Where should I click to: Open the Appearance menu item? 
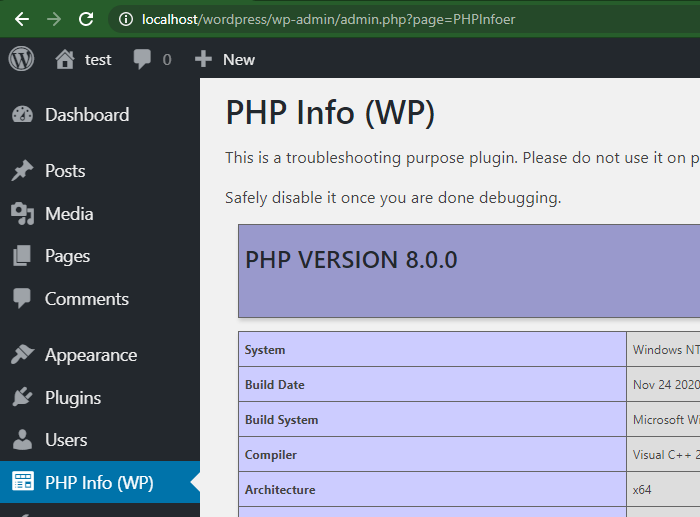point(91,356)
